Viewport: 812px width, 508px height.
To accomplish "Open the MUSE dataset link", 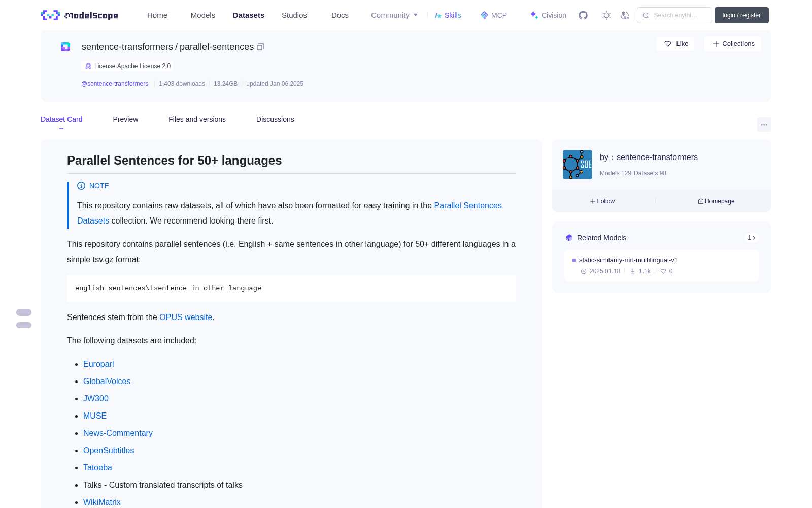I will coord(95,416).
